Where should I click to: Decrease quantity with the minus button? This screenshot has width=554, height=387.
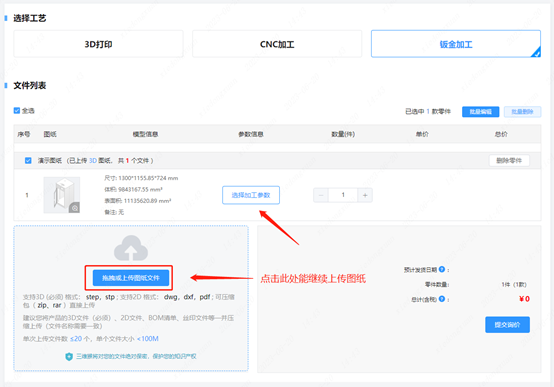point(321,195)
